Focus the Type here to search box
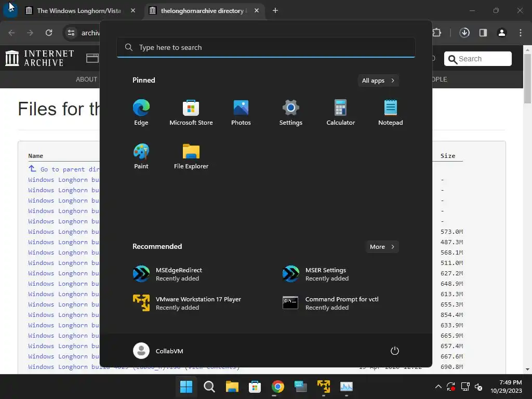The width and height of the screenshot is (532, 399). click(x=266, y=47)
